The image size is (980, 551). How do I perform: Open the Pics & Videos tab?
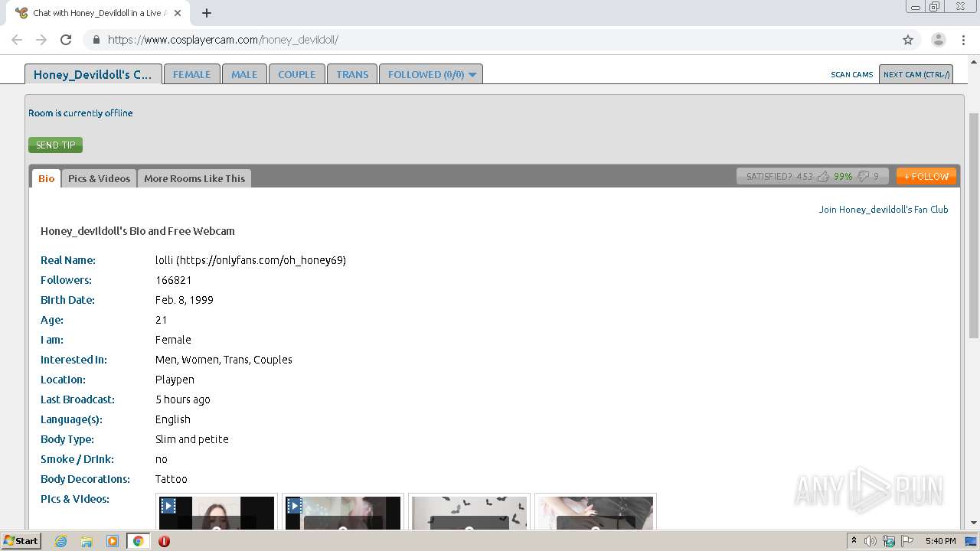click(99, 178)
